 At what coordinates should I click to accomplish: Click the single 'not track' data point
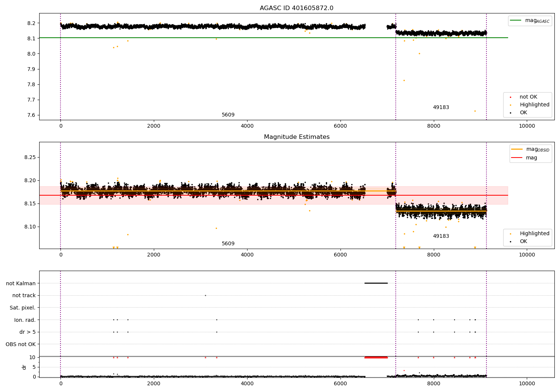pos(205,295)
